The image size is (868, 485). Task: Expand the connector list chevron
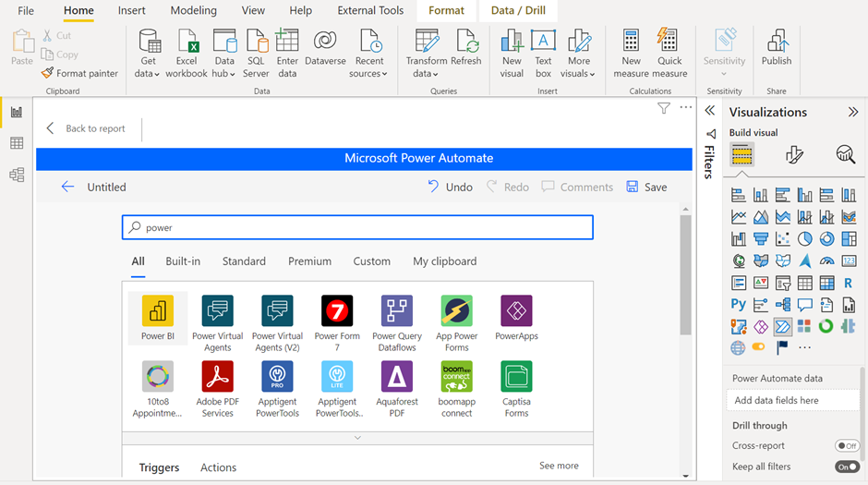[x=357, y=438]
